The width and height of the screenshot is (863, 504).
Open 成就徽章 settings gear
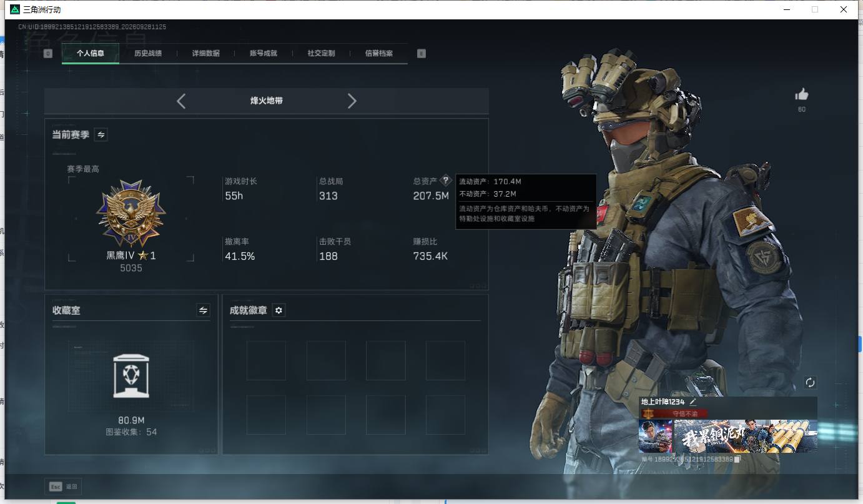point(279,310)
